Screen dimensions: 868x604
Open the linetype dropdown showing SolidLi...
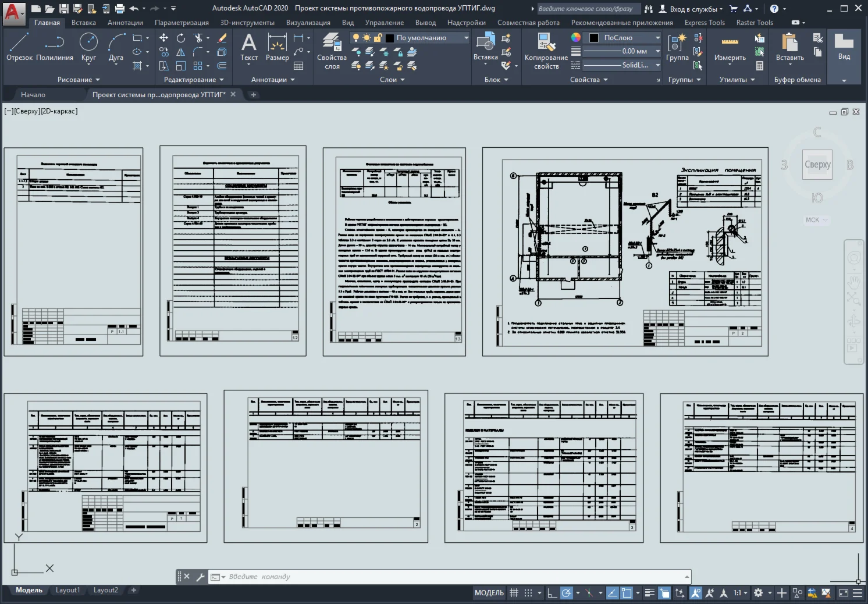pyautogui.click(x=621, y=65)
